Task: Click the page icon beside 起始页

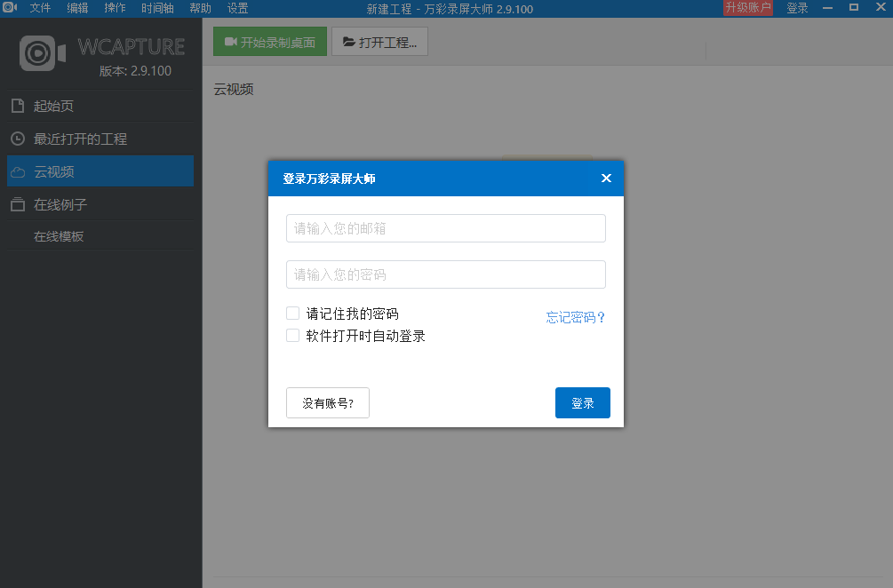Action: pyautogui.click(x=19, y=106)
